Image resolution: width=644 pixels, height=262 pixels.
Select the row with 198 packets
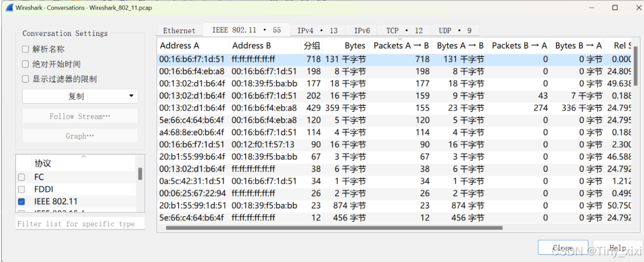394,72
